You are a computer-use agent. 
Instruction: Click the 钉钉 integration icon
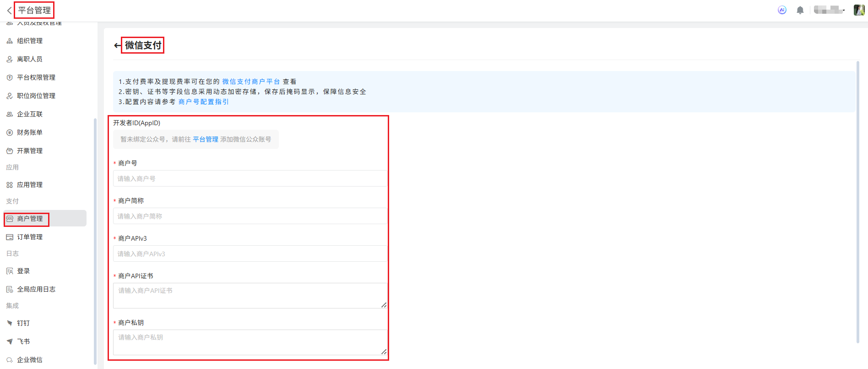pos(10,323)
